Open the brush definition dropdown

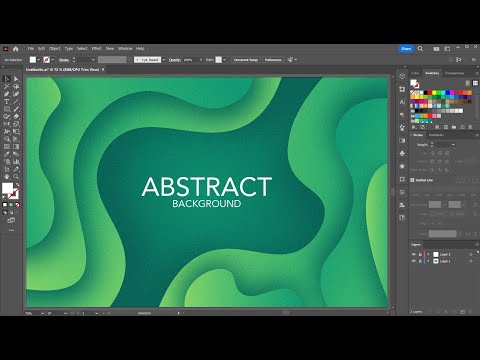coord(164,60)
